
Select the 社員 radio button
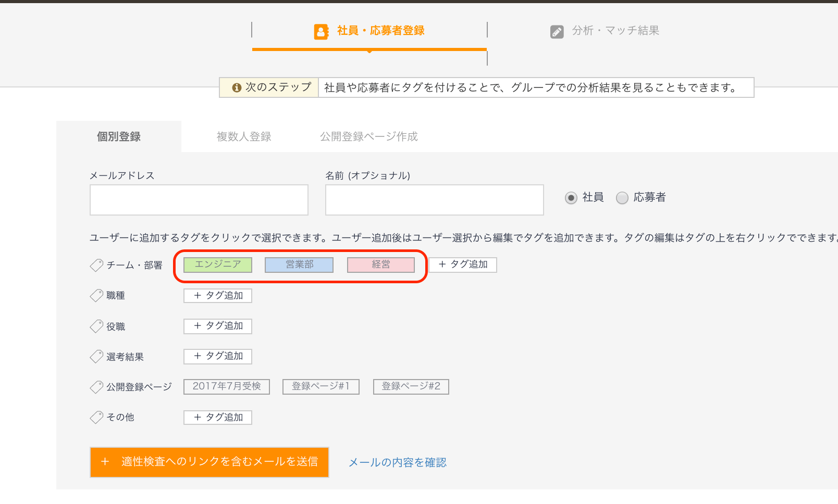(x=571, y=198)
